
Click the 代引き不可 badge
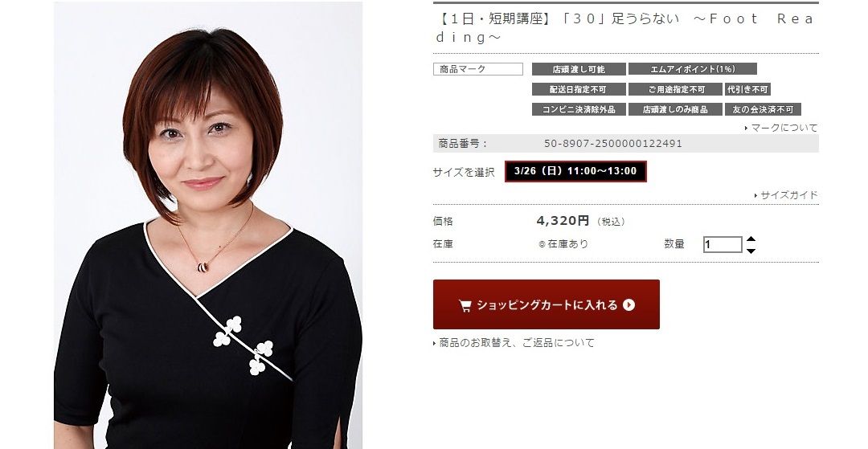click(747, 89)
